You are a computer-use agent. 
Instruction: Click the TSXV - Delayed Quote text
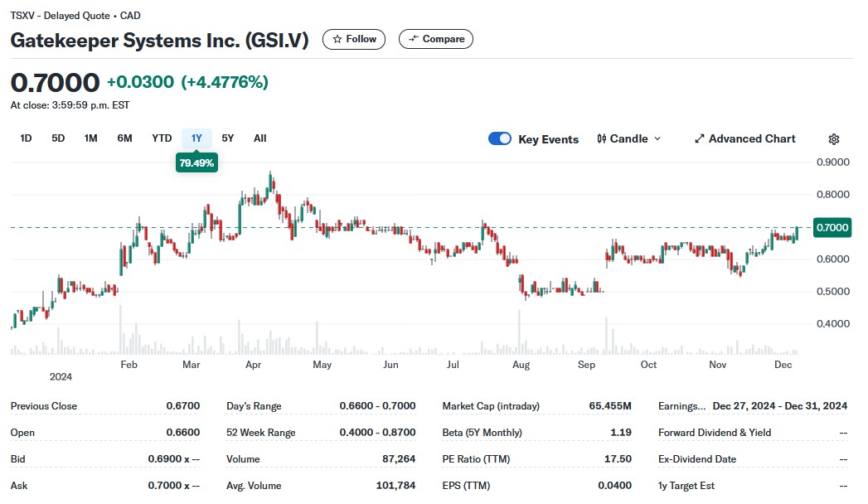pyautogui.click(x=60, y=16)
